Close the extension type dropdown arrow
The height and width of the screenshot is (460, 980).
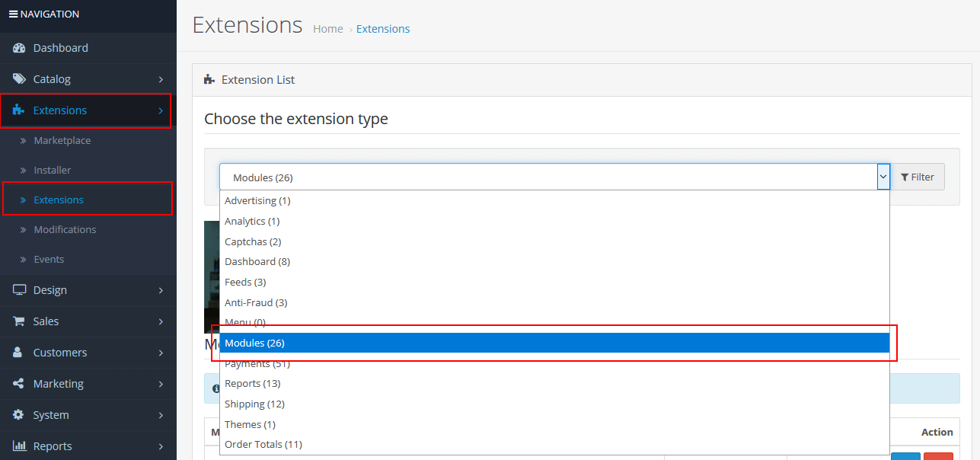883,177
